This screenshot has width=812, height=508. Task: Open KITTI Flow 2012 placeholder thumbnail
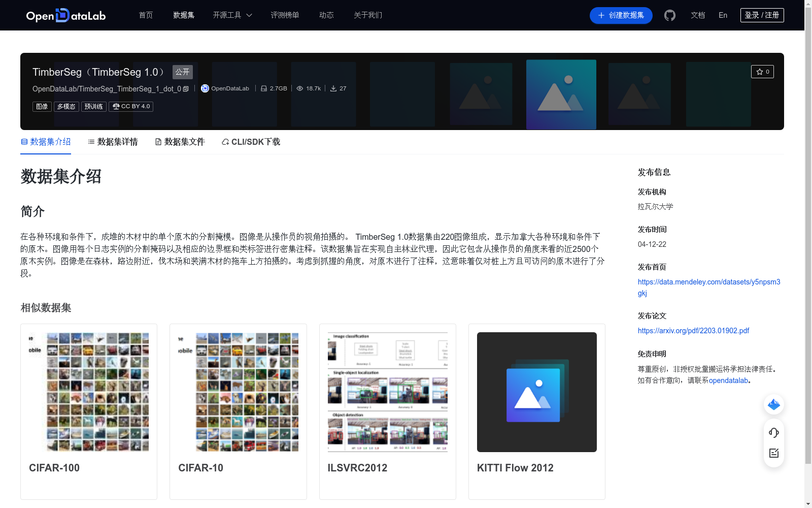537,392
